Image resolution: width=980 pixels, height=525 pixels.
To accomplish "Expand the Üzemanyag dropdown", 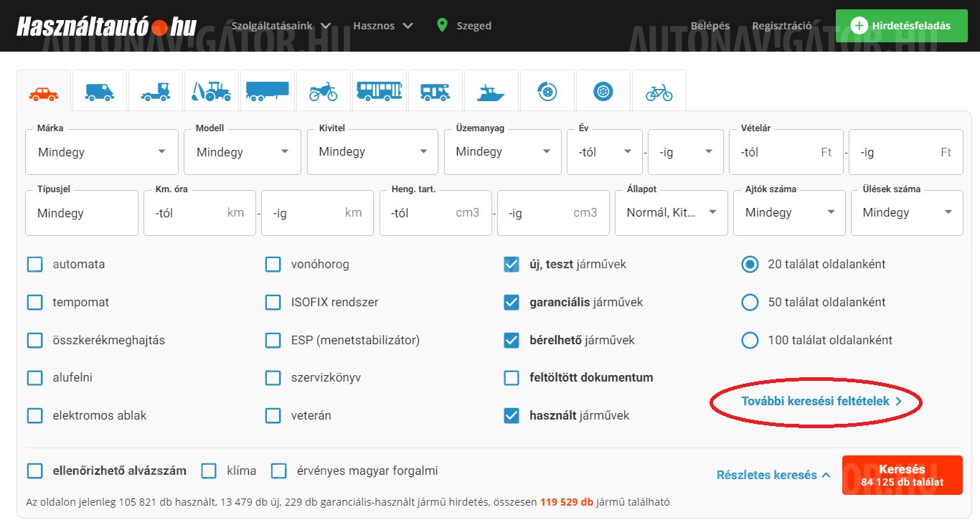I will tap(502, 152).
